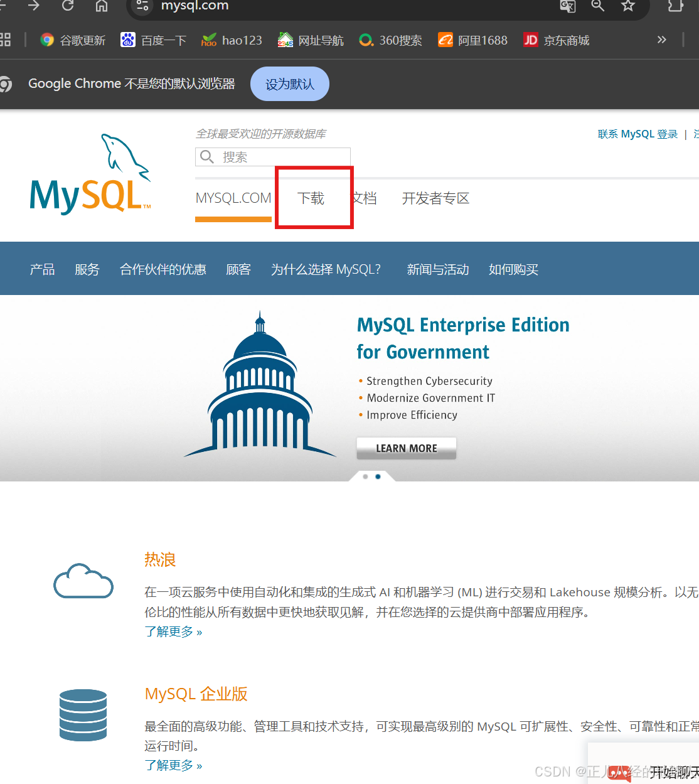Screen dimensions: 699x784
Task: Open the browser home page icon
Action: tap(102, 6)
